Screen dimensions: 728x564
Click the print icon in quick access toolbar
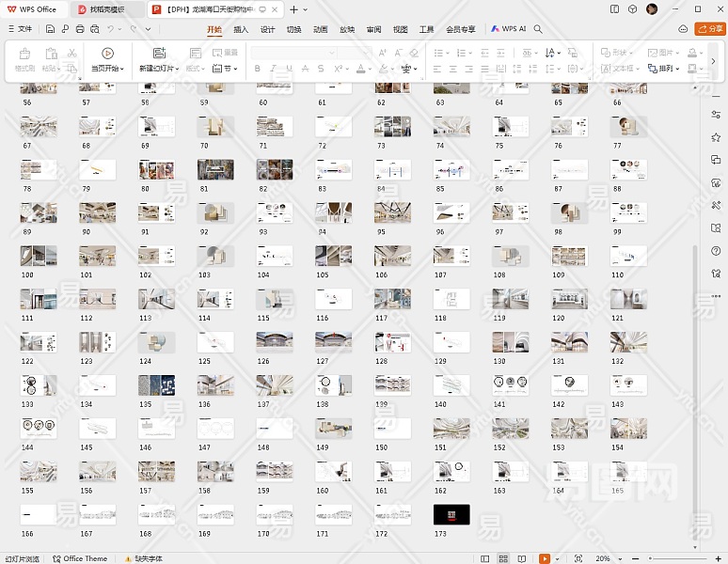coord(80,29)
